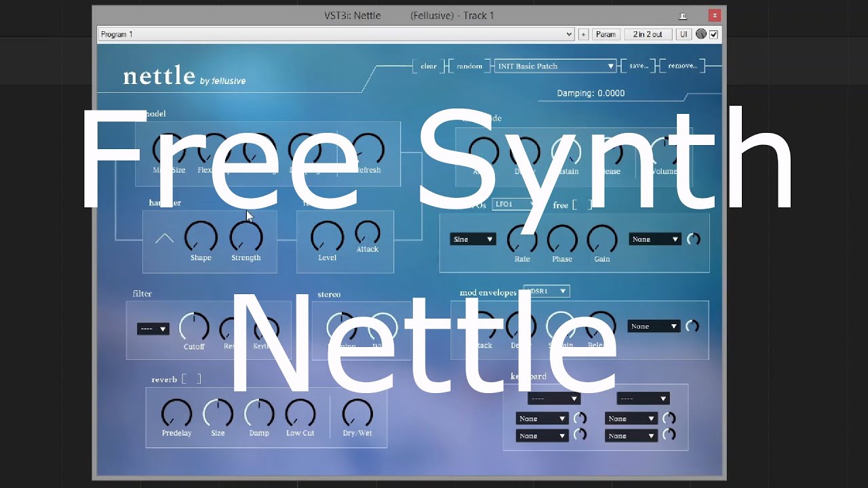The width and height of the screenshot is (868, 488).
Task: Close the Nettle plugin window
Action: [x=714, y=15]
